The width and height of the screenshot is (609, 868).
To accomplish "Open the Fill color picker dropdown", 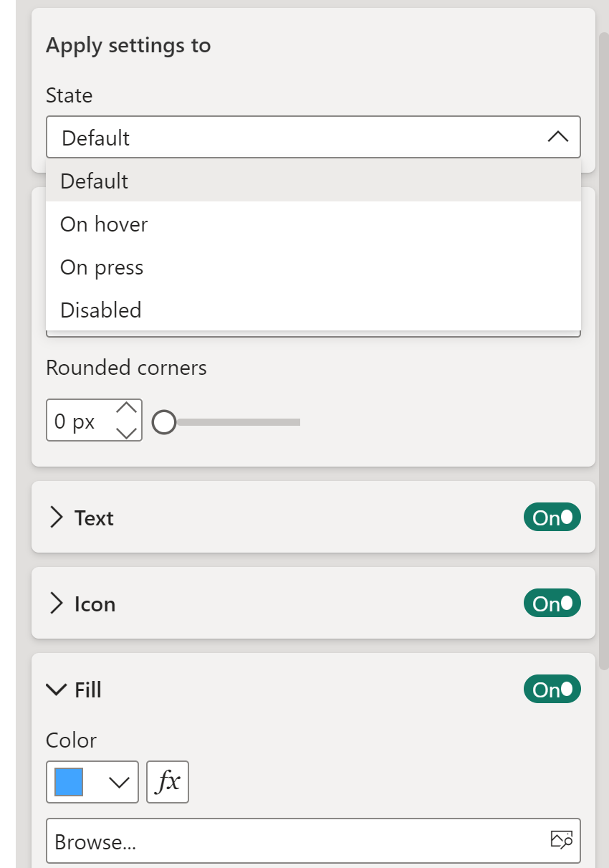I will click(119, 782).
